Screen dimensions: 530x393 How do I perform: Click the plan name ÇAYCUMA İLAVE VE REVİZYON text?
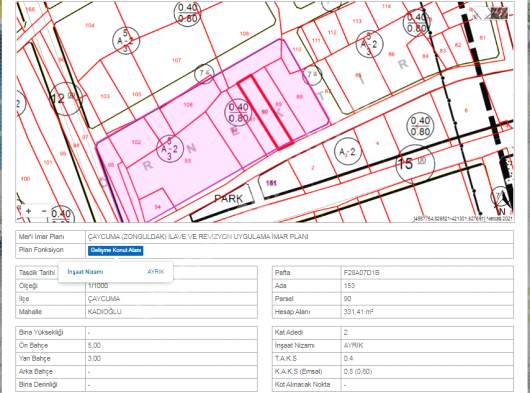(198, 237)
